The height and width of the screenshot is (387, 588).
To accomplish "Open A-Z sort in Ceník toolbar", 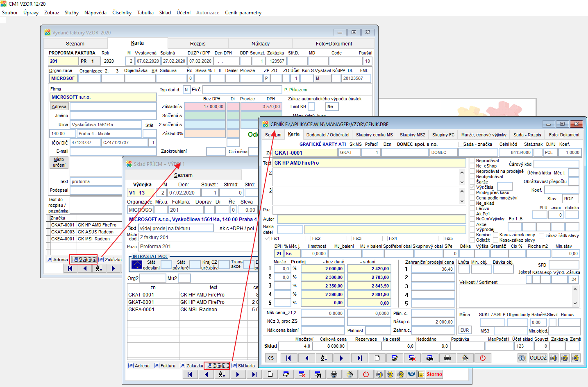I will tap(324, 358).
